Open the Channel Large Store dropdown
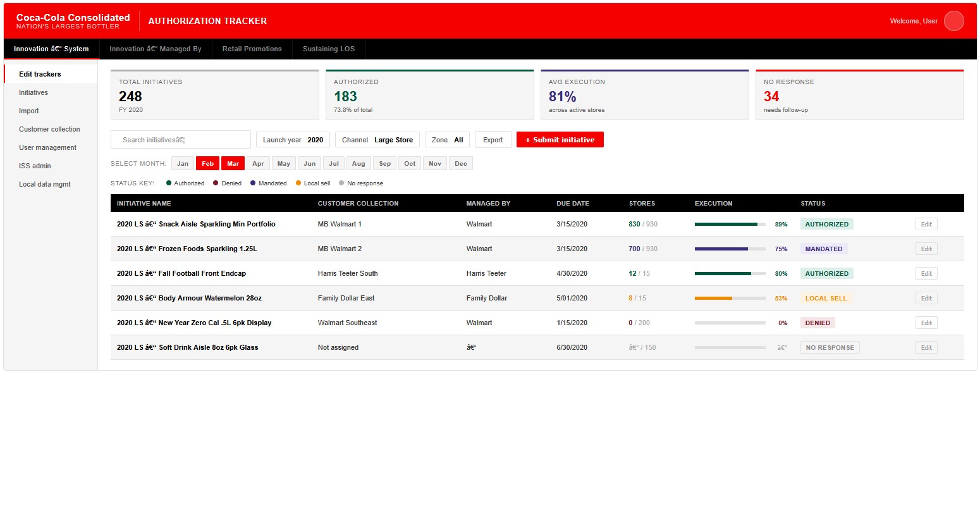The image size is (980, 513). tap(377, 140)
